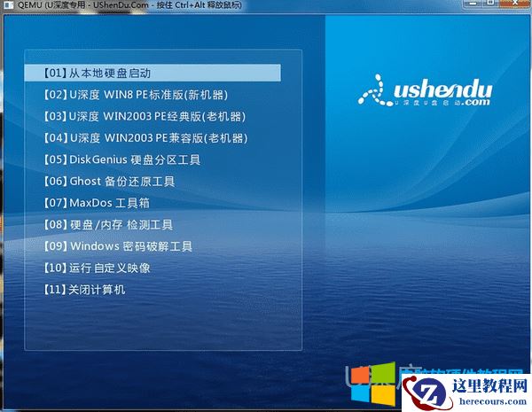Choose 【04】U深度 WIN2003 PE兼容版(老机器)

click(x=146, y=138)
